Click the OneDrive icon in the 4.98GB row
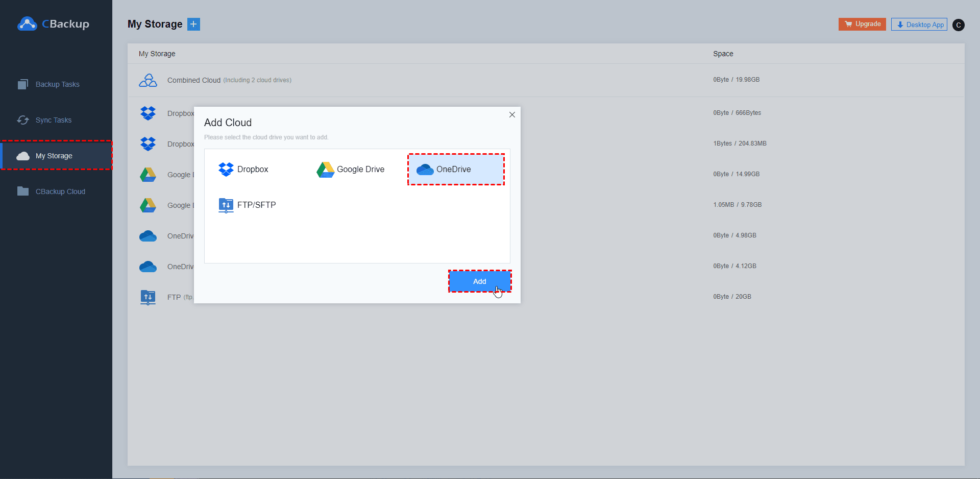 [148, 236]
